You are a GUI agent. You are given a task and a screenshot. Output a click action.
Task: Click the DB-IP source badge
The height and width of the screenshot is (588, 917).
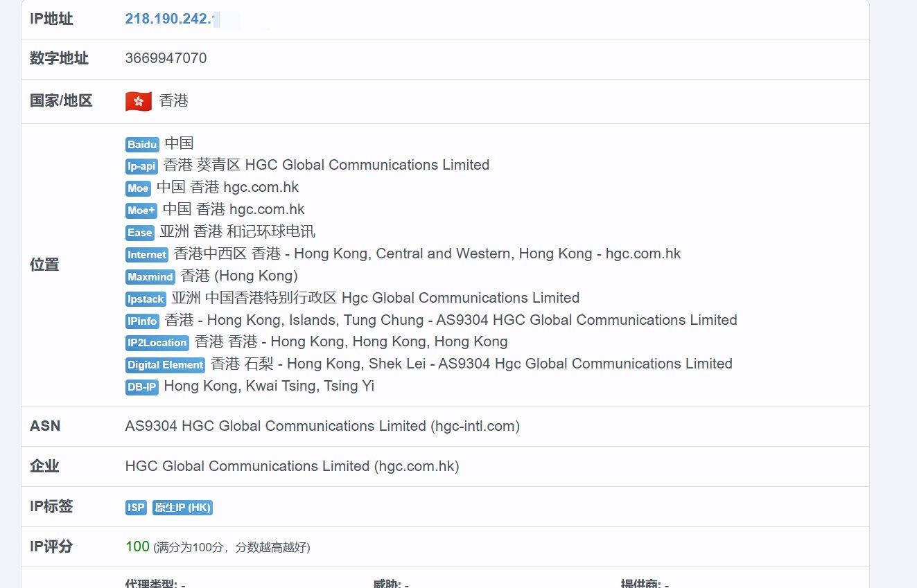pos(142,387)
